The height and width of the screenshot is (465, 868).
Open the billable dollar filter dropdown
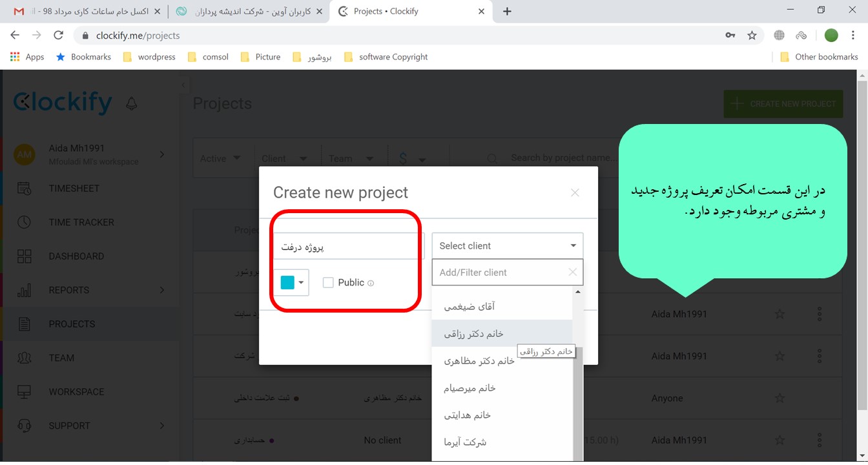coord(411,158)
